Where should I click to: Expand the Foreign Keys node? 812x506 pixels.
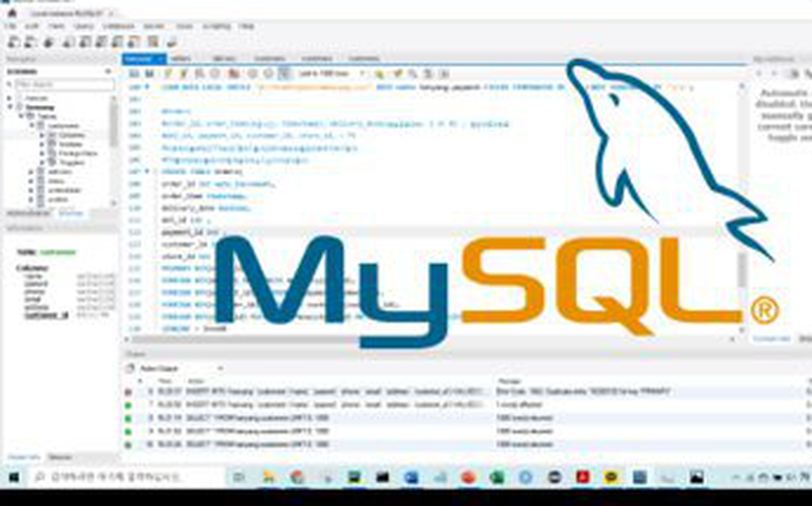point(42,154)
